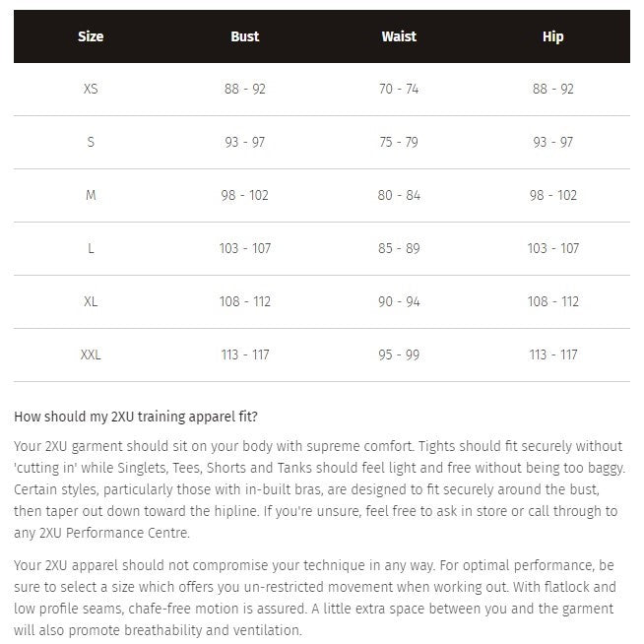Click the L bust value 103 - 107

(245, 248)
